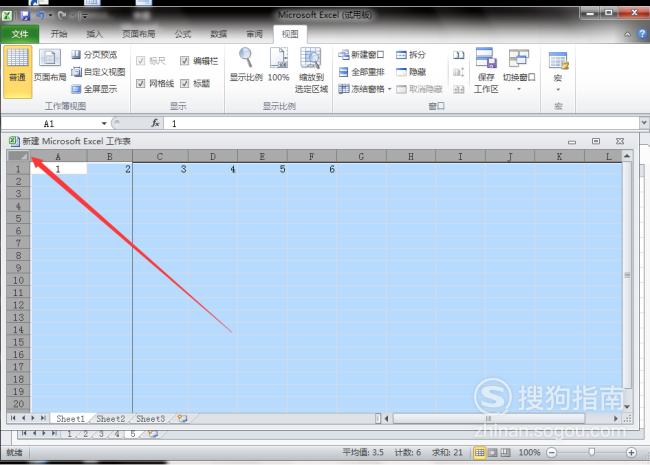Go to first sheet with navigation arrow
Screen dimensions: 650x465
[13, 418]
